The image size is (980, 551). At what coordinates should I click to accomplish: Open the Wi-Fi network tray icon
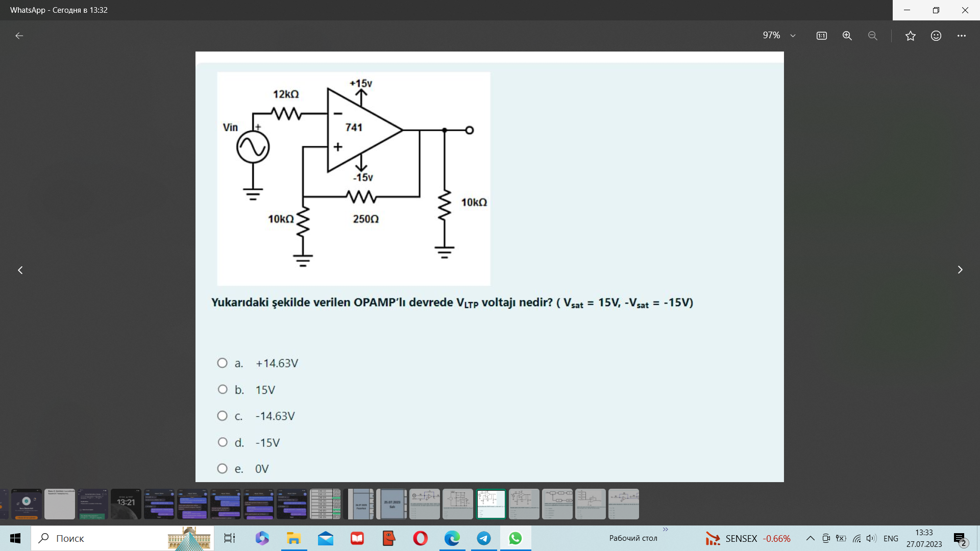(x=856, y=538)
